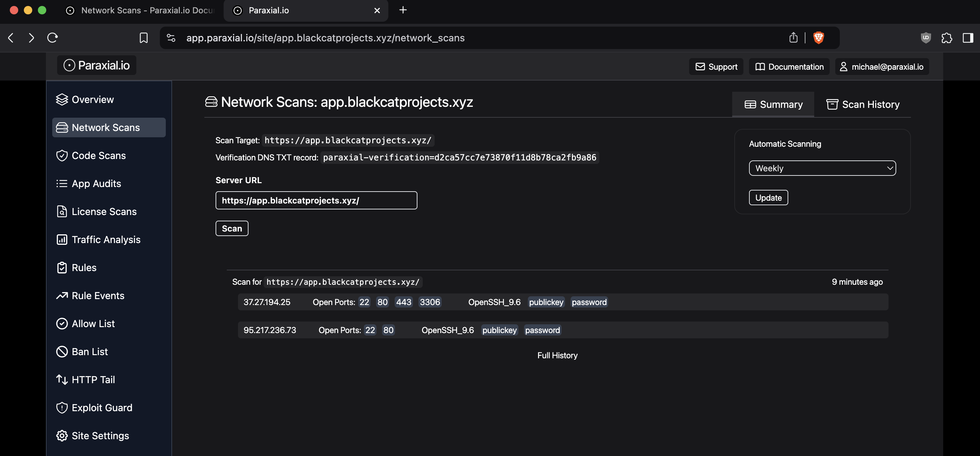Click port 80 badge for 37.27.194.25
The width and height of the screenshot is (980, 456).
tap(382, 302)
